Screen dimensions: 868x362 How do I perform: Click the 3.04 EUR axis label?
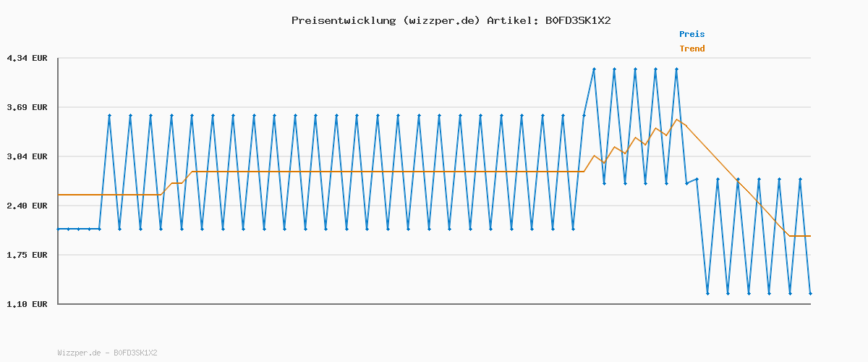pyautogui.click(x=27, y=156)
